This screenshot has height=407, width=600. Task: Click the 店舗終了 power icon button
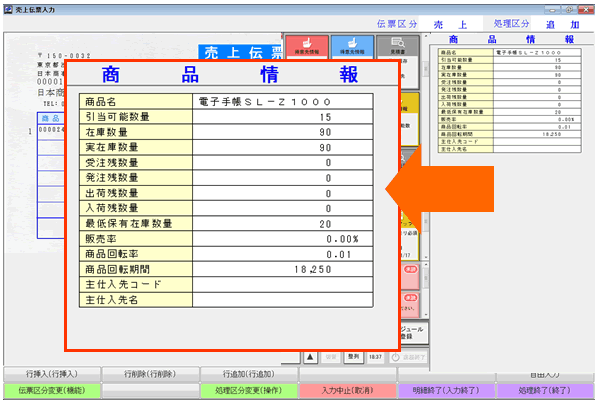coord(408,355)
